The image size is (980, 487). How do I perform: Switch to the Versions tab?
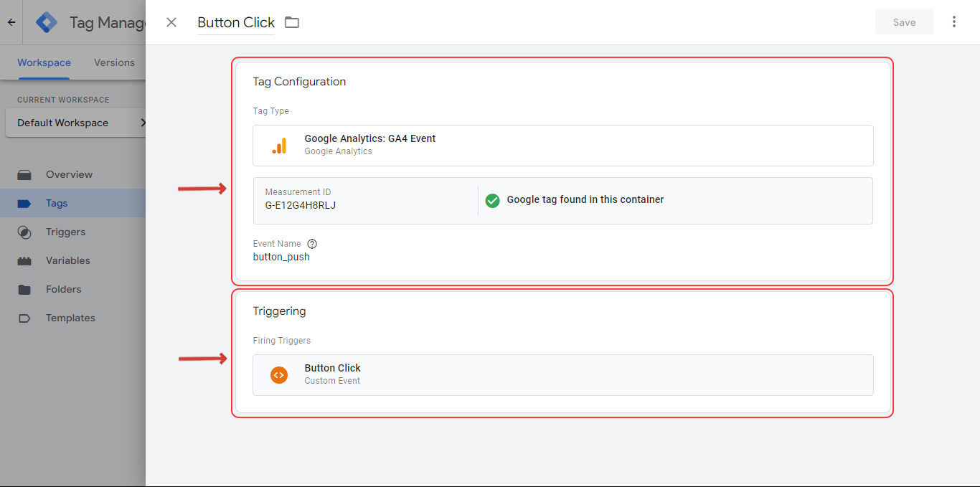click(114, 62)
